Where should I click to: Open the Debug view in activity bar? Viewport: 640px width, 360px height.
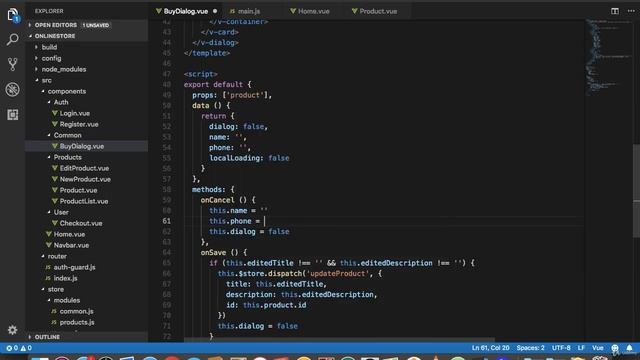point(13,89)
